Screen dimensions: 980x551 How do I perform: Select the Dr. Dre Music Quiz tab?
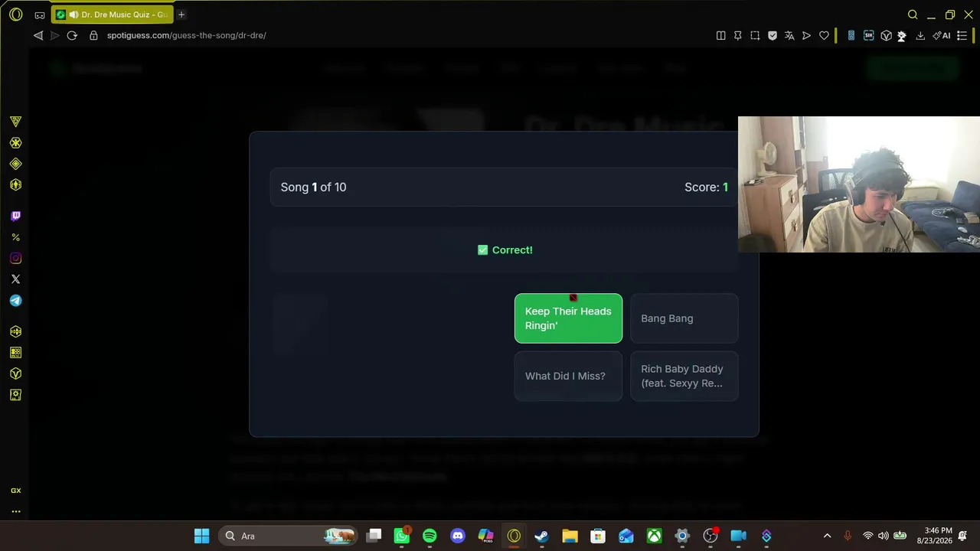[113, 15]
